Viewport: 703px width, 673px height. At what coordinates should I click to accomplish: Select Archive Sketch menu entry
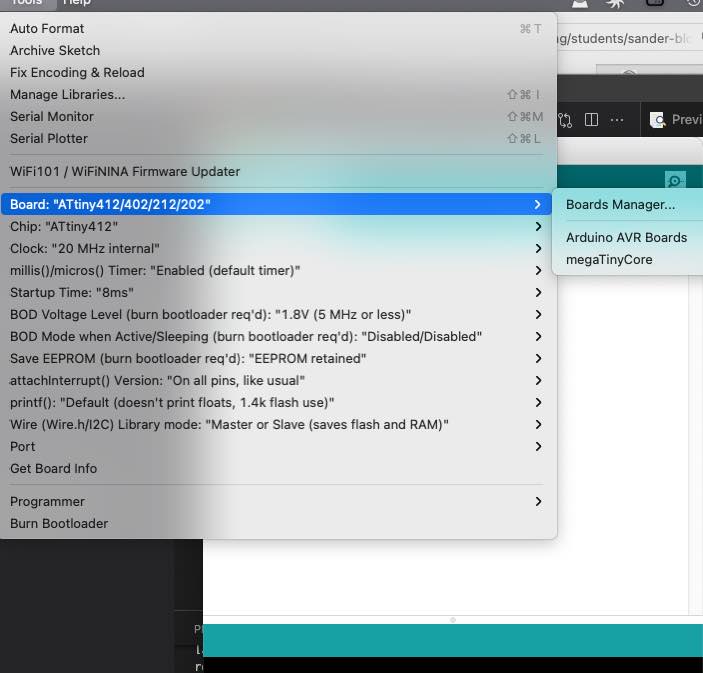276,51
